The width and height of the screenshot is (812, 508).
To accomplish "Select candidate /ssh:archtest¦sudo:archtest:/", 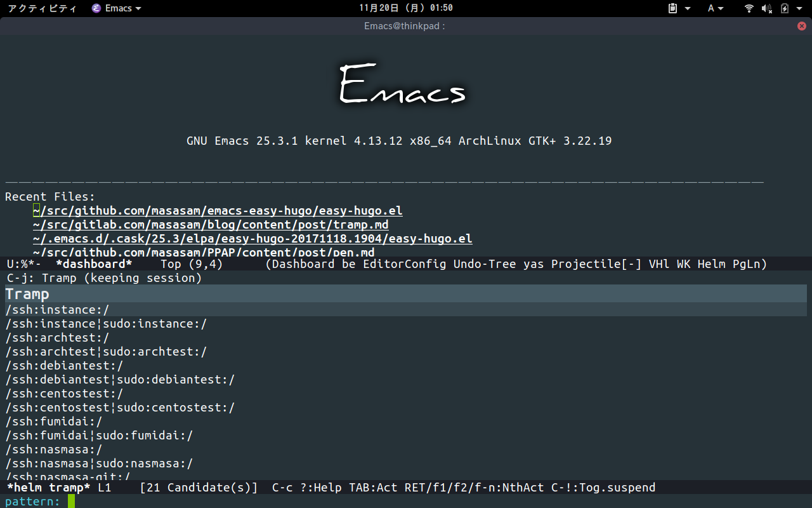I will tap(107, 352).
